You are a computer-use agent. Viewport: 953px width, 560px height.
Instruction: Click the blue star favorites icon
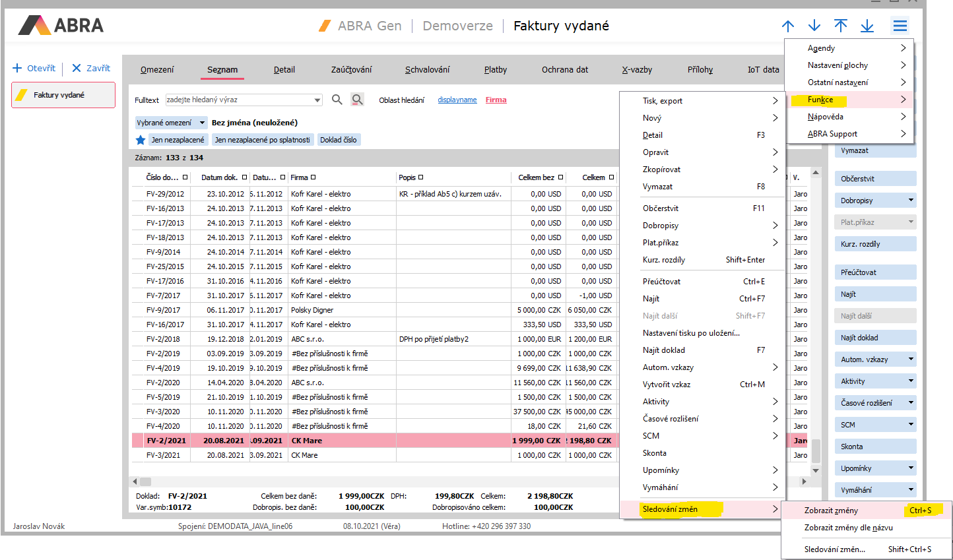pyautogui.click(x=140, y=140)
